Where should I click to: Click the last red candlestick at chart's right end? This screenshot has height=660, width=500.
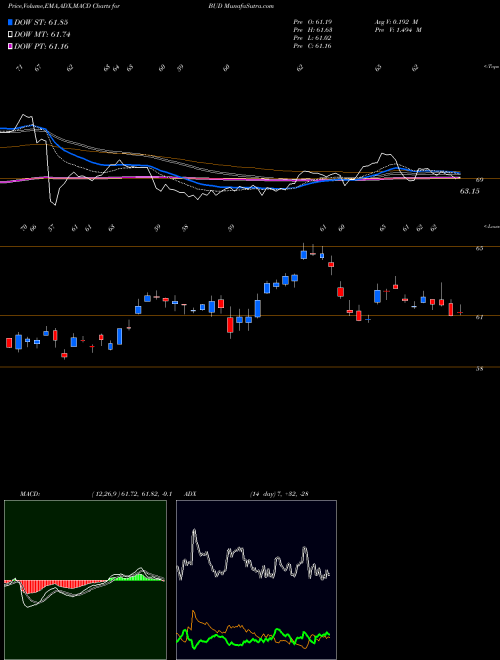[x=460, y=312]
